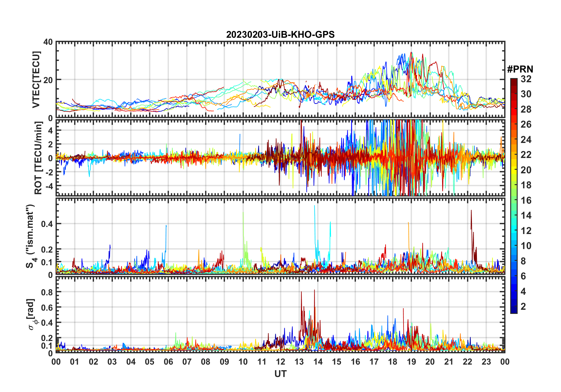Viewport: 561px width, 392px height.
Task: Click the 40 tick on VTEC axis
Action: (48, 42)
